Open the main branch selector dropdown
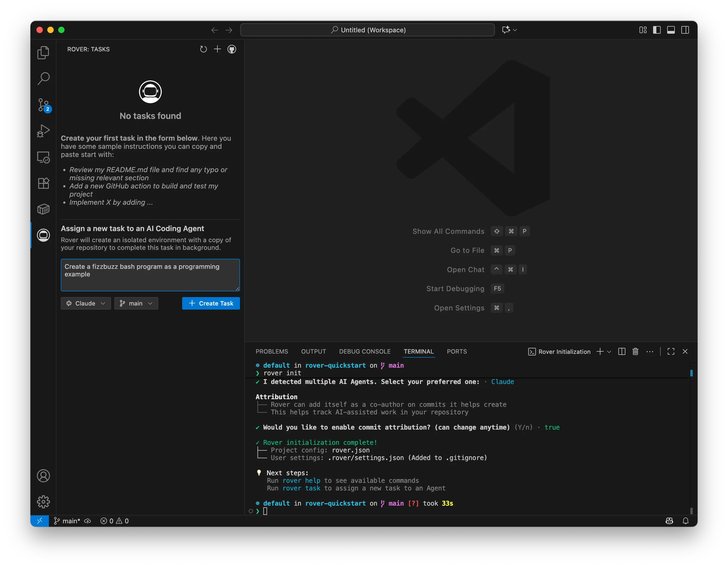This screenshot has height=567, width=728. (x=136, y=303)
